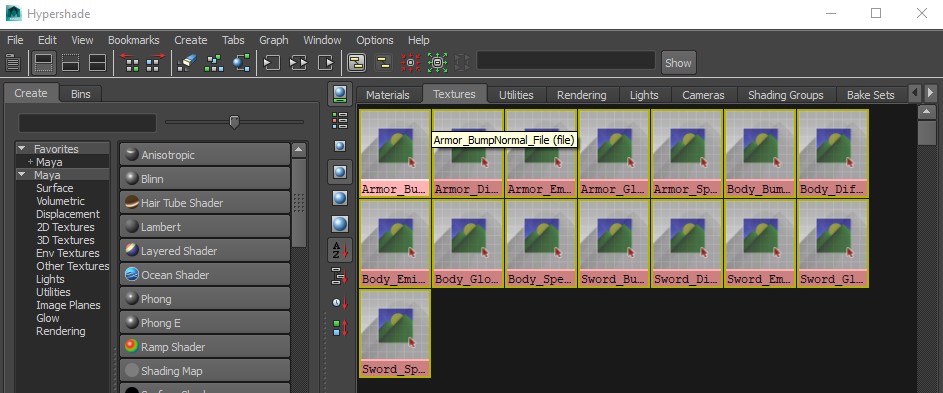
Task: Click the Output Connections graph icon
Action: point(326,63)
